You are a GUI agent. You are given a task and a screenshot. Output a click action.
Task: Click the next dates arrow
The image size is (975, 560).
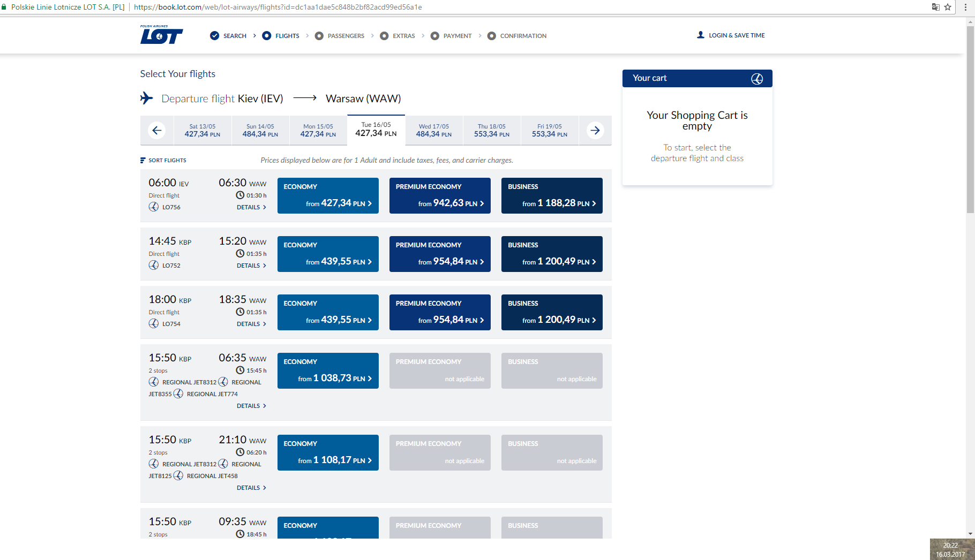coord(595,130)
